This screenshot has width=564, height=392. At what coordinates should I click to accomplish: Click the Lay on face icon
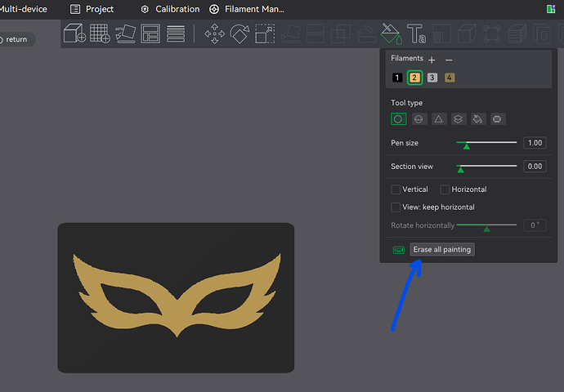pos(290,33)
